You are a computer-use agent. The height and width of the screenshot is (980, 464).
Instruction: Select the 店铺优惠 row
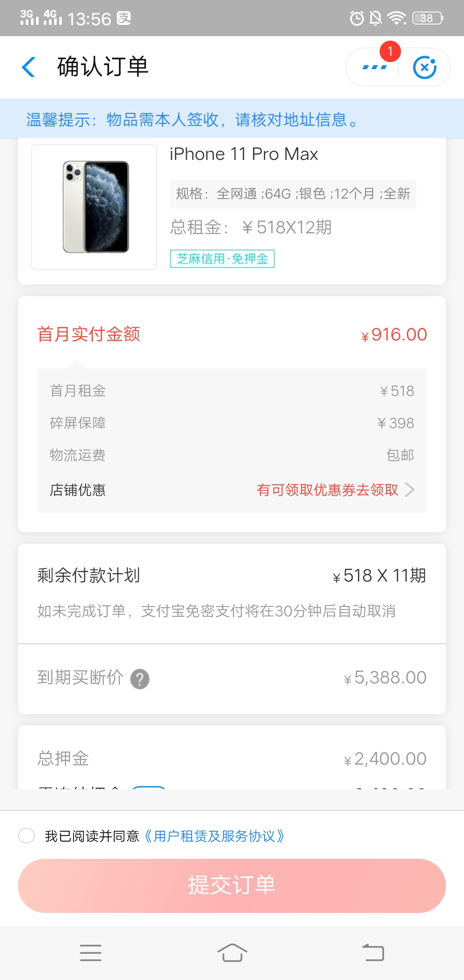[x=232, y=490]
